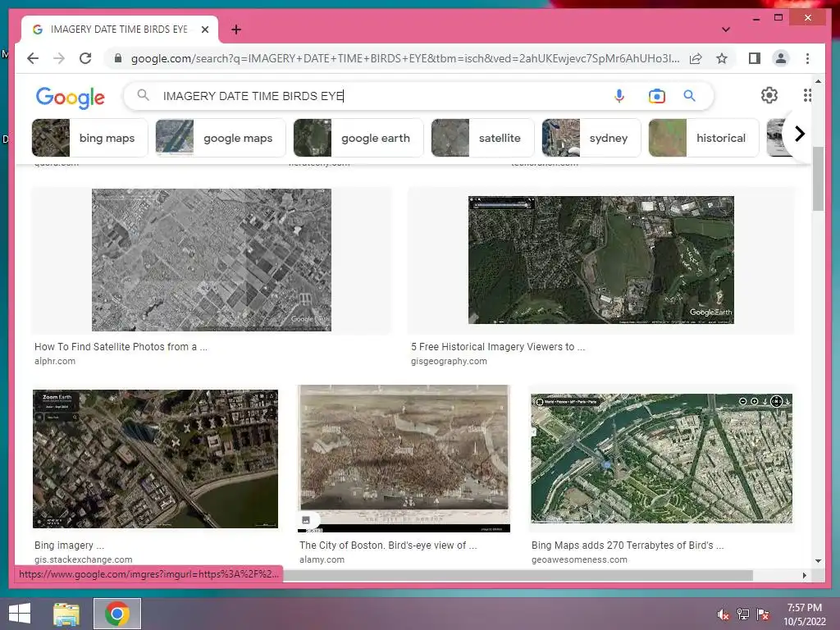Image resolution: width=840 pixels, height=630 pixels.
Task: Open Zoom Earth Bing imagery thumbnail
Action: tap(155, 459)
